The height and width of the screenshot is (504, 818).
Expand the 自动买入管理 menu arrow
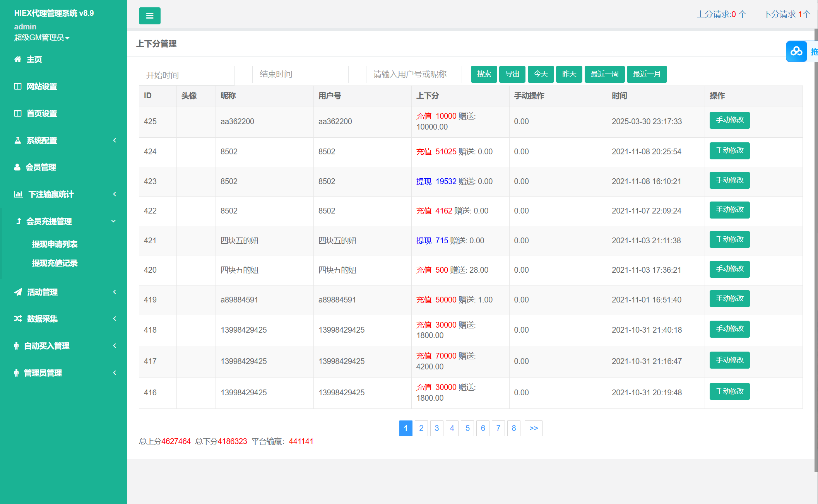tap(115, 346)
